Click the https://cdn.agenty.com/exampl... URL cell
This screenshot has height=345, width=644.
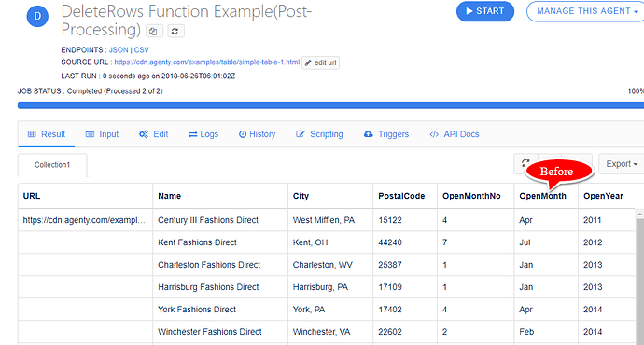85,220
